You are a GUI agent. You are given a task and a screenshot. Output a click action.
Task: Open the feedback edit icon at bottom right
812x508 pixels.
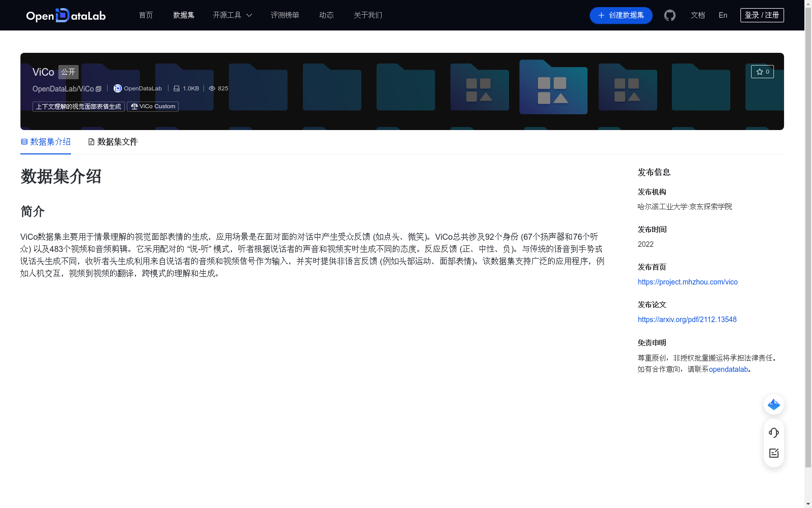pyautogui.click(x=773, y=453)
